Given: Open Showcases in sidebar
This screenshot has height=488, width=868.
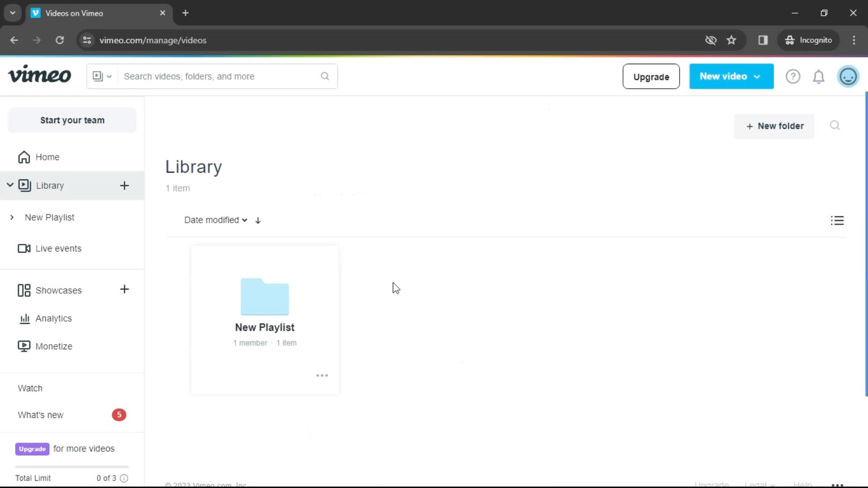Looking at the screenshot, I should point(59,290).
